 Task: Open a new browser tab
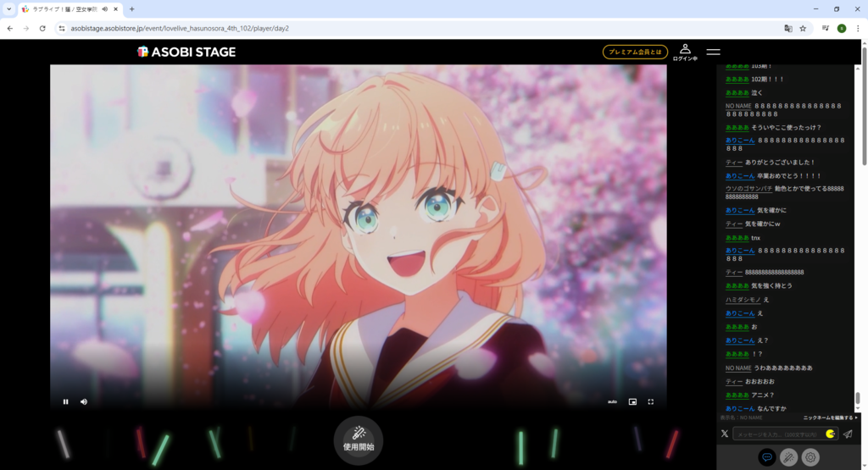pos(131,8)
